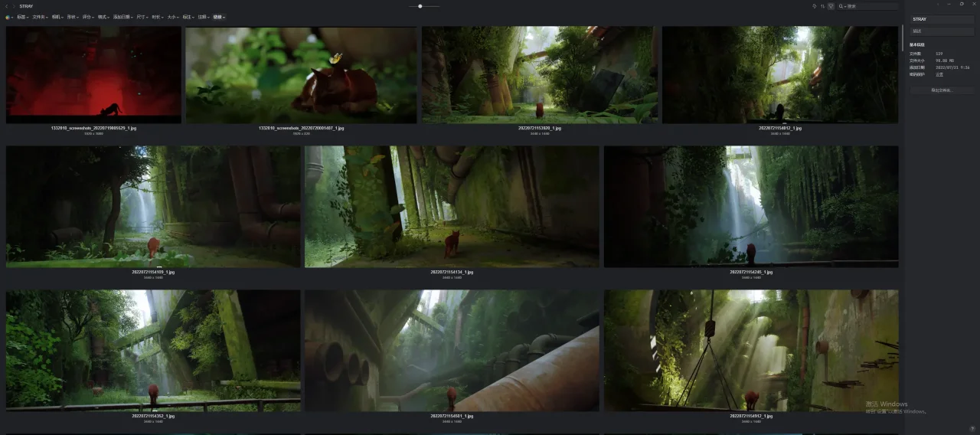Open the 大小 filter dropdown

pos(173,17)
